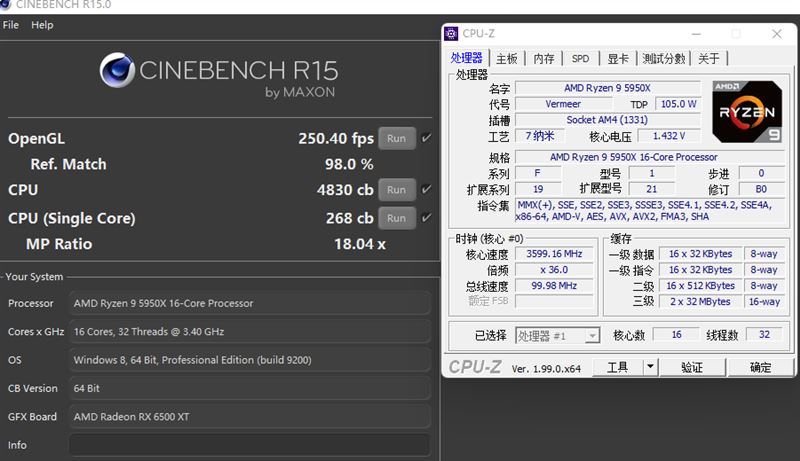Image resolution: width=800 pixels, height=461 pixels.
Task: Toggle the CPU test checkmark
Action: point(427,190)
